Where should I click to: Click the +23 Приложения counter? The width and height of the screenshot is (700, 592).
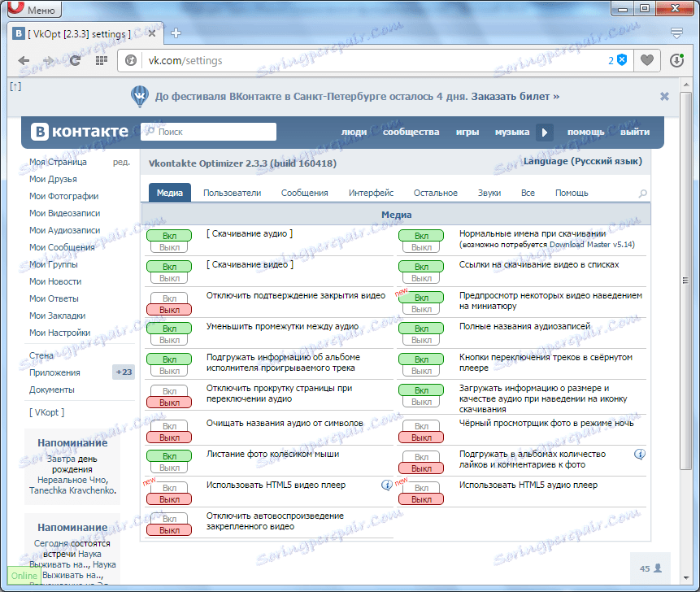[x=124, y=372]
